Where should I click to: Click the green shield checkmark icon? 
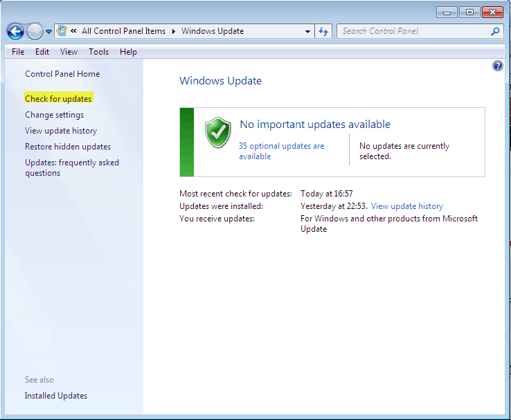(x=217, y=133)
